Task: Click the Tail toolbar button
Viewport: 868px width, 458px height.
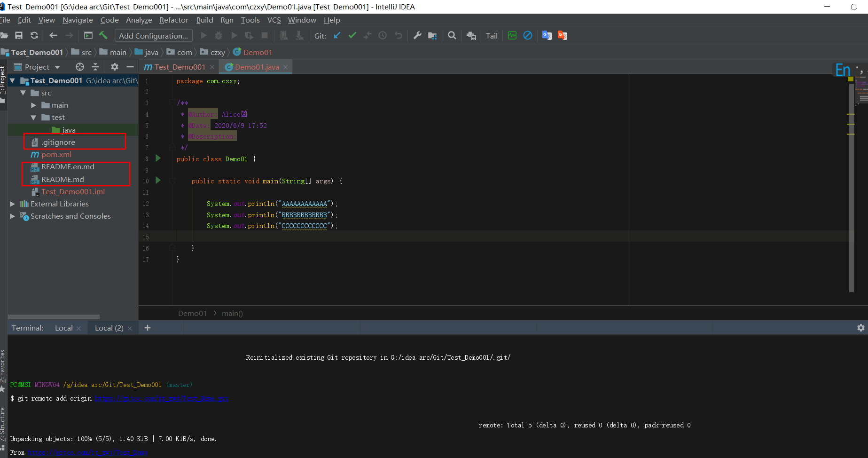Action: (492, 36)
